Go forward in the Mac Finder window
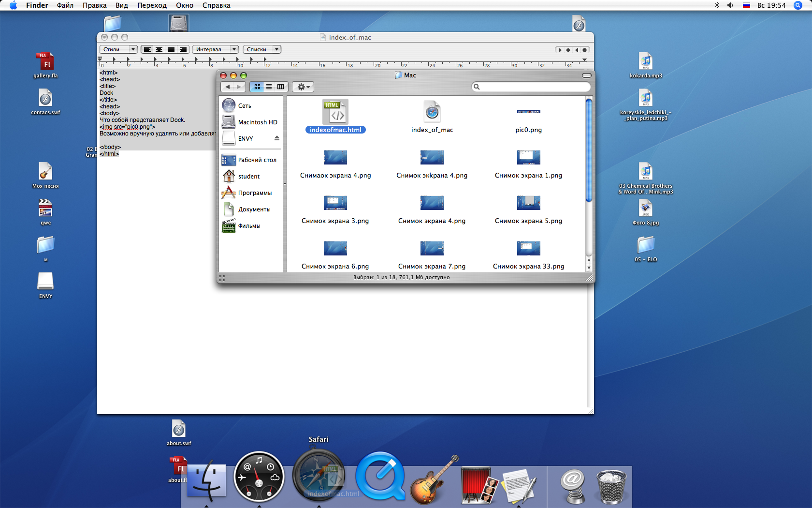The image size is (812, 508). pyautogui.click(x=239, y=87)
